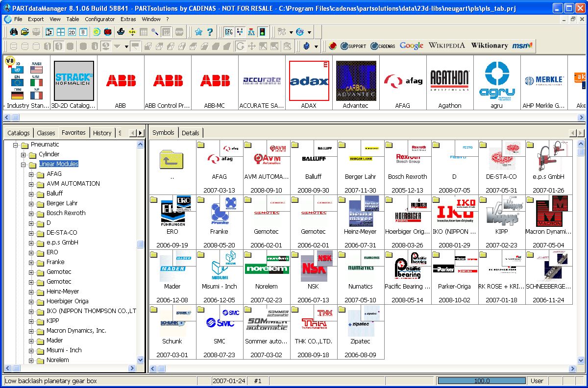Click the traffic light status icon
The height and width of the screenshot is (388, 588).
point(263,31)
